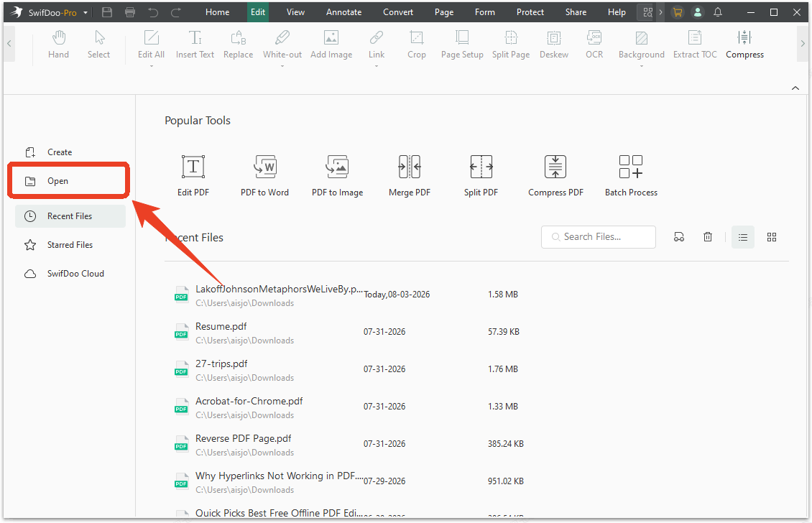Show previous ribbon tools with left arrow

point(9,44)
